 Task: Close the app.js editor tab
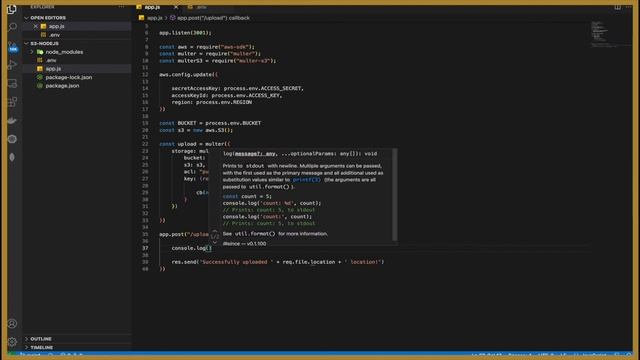tap(176, 7)
